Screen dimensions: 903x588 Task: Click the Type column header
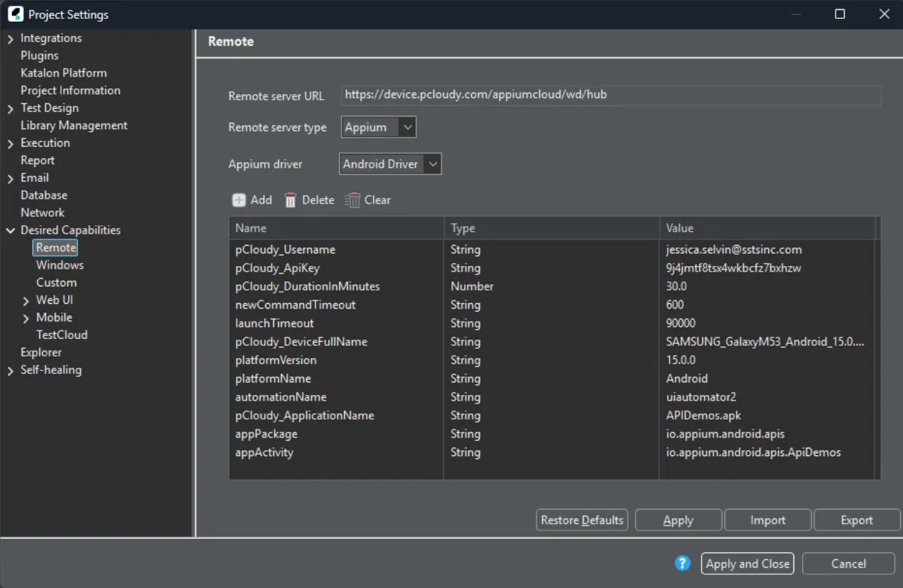(x=551, y=228)
